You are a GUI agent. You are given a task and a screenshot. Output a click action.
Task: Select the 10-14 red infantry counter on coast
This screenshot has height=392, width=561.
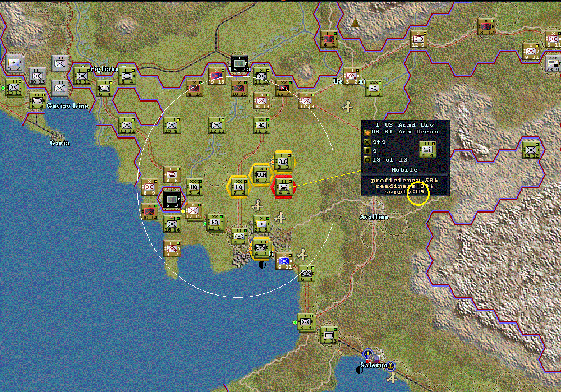point(150,212)
